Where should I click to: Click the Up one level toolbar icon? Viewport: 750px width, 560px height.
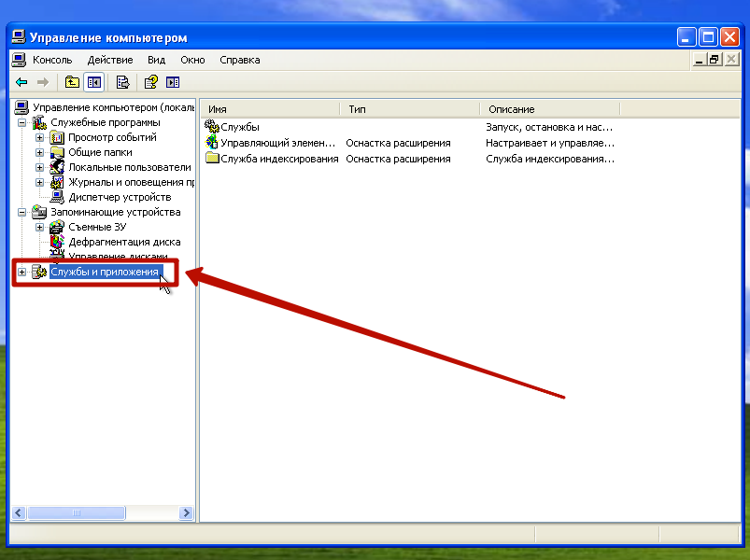tap(72, 82)
